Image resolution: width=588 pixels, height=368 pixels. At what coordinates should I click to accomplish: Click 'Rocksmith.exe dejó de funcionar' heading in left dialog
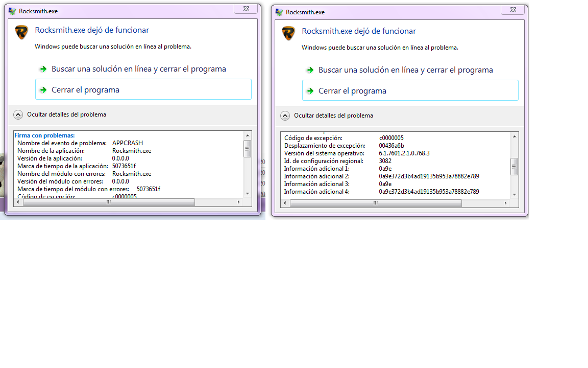coord(92,30)
